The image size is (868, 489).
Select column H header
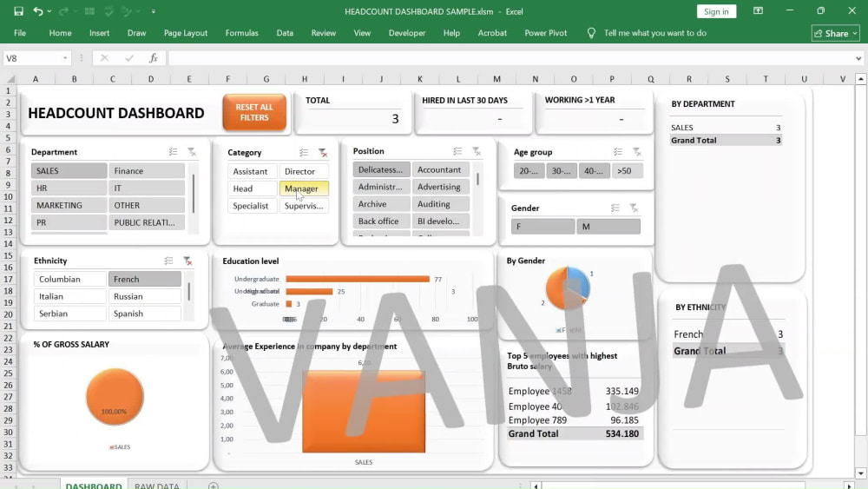coord(305,79)
